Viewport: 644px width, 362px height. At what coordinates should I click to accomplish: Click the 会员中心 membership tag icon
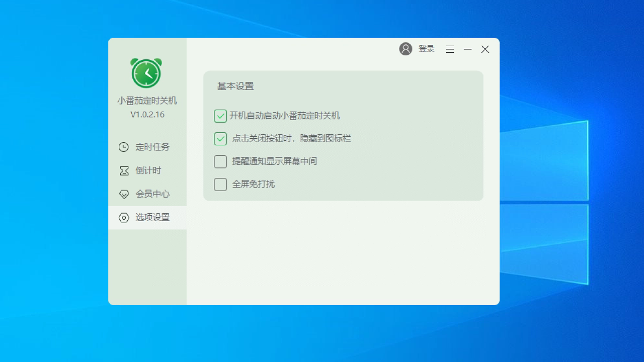coord(124,194)
